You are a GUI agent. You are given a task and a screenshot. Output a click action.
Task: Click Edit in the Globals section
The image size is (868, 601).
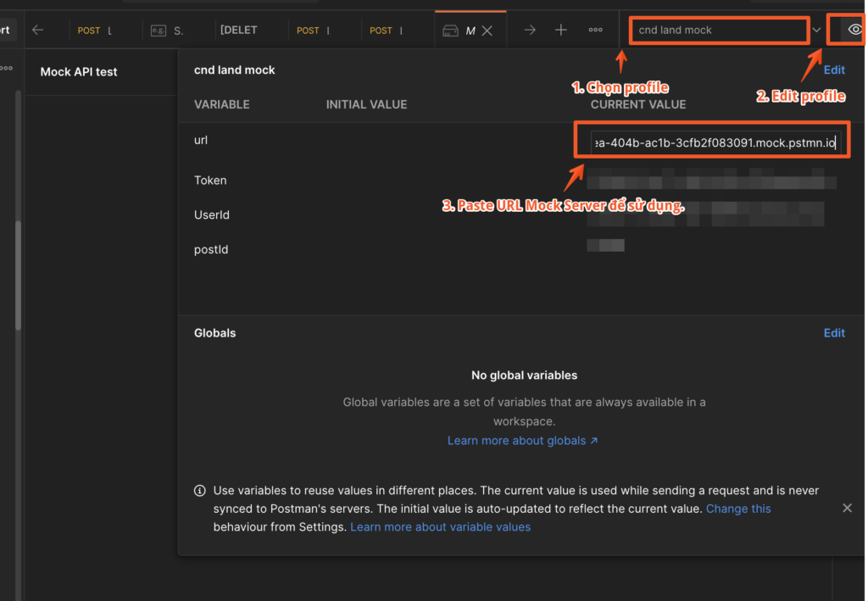click(x=833, y=332)
